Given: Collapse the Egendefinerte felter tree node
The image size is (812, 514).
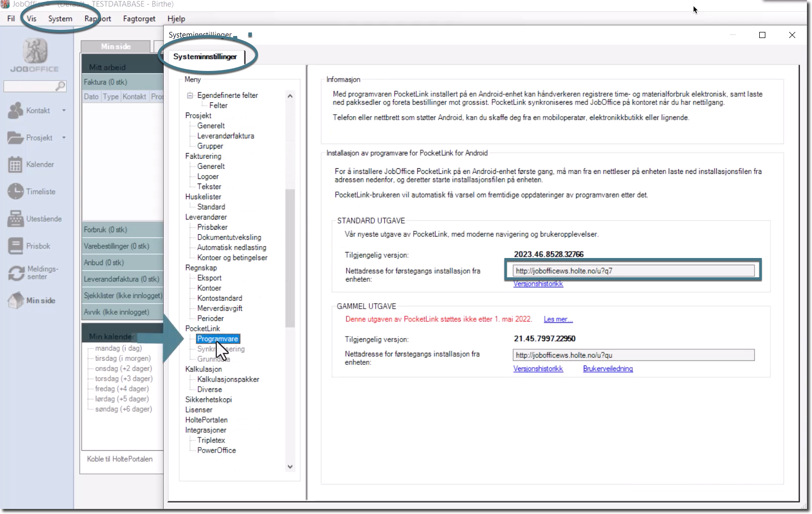Looking at the screenshot, I should pyautogui.click(x=190, y=95).
